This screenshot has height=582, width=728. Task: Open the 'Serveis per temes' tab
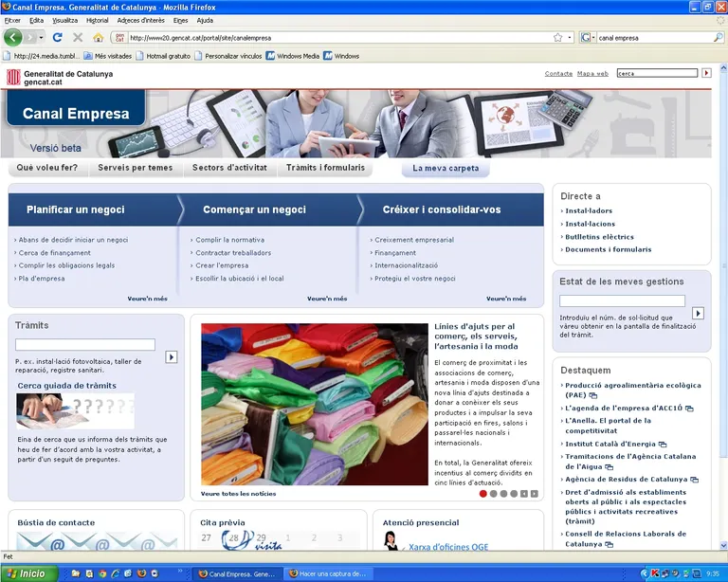click(136, 168)
